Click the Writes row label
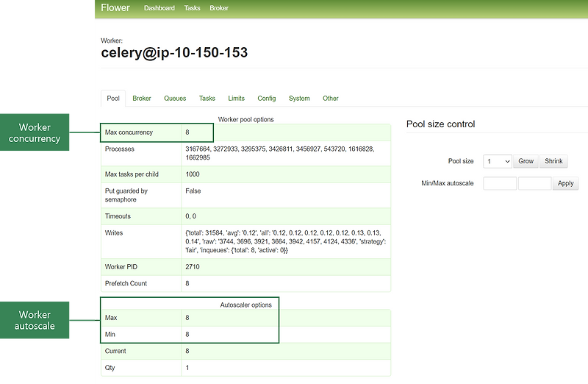The image size is (588, 384). pos(114,232)
